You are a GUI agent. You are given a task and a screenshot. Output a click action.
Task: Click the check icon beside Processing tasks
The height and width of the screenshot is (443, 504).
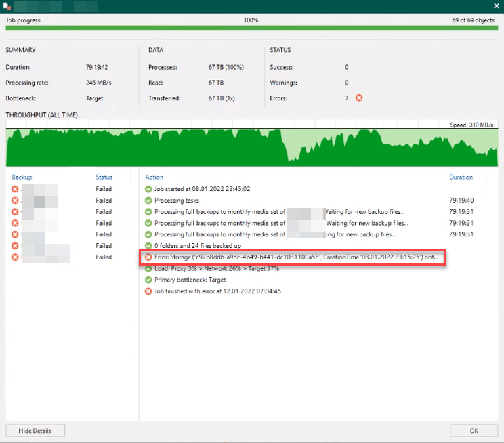(x=148, y=201)
